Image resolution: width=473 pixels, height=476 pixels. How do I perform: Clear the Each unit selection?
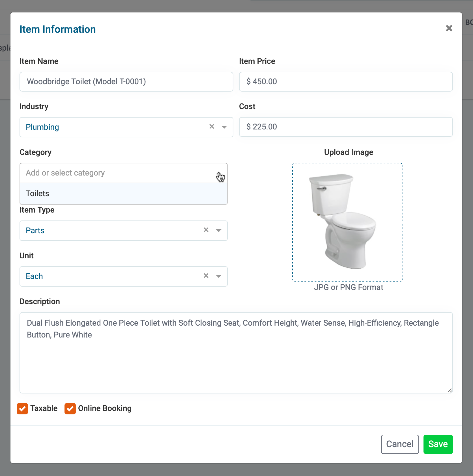206,276
